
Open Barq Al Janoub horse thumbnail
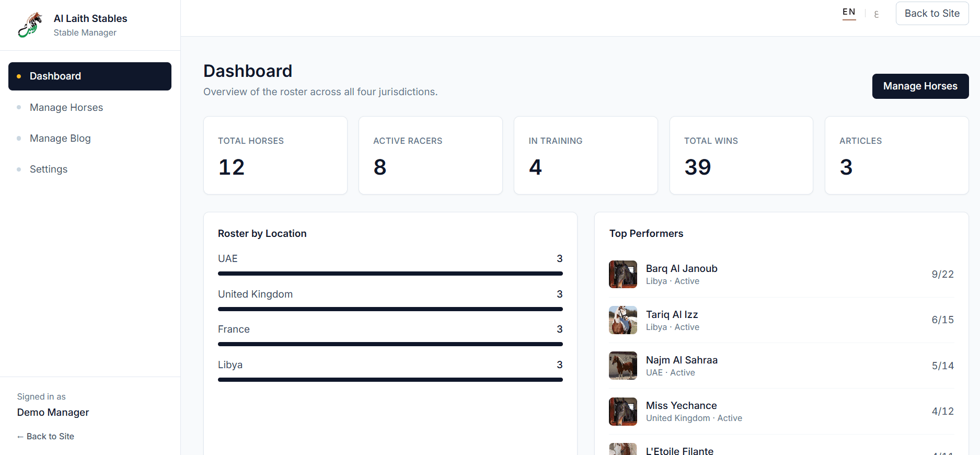[x=623, y=274]
